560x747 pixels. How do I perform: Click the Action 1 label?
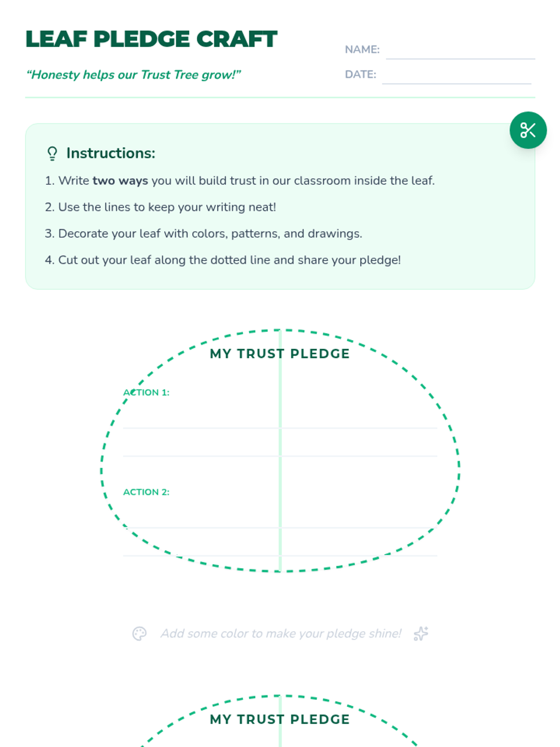point(146,393)
